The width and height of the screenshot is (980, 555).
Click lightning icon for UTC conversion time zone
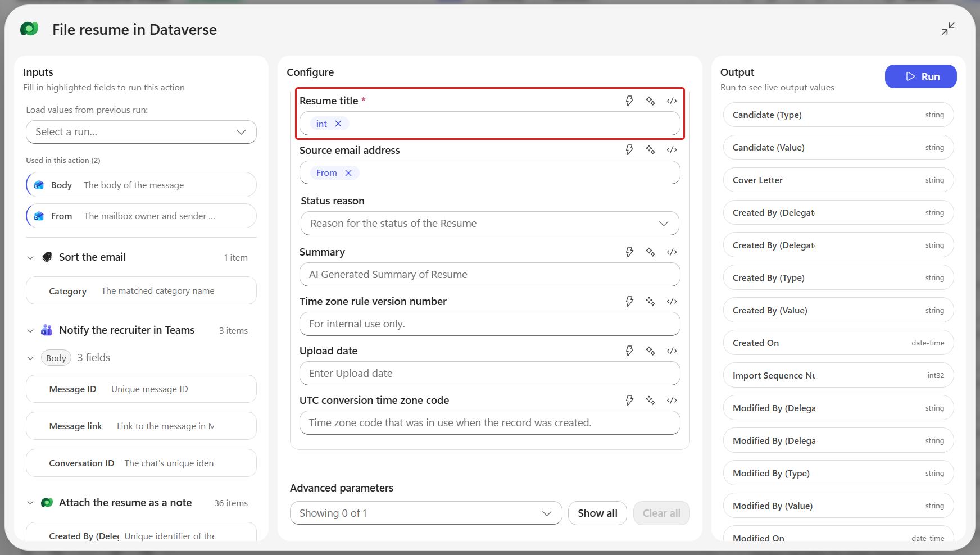tap(629, 401)
